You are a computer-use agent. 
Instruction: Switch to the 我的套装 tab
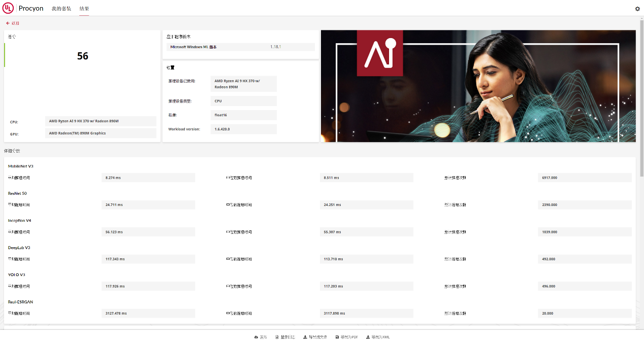click(61, 9)
